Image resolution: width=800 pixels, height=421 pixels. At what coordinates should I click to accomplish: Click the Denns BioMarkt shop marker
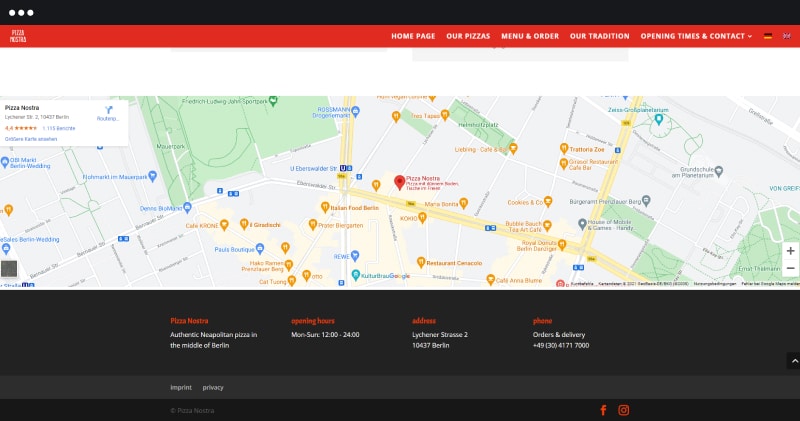point(187,207)
